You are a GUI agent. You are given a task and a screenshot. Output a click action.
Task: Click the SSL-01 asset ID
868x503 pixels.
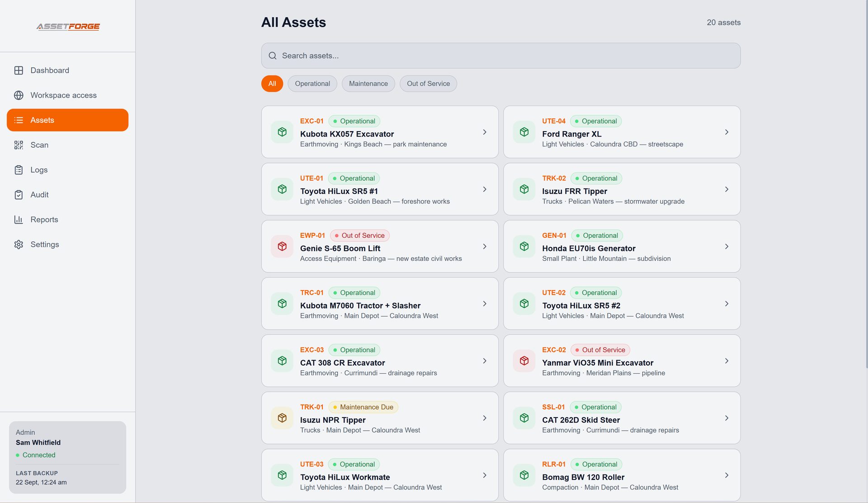pos(553,407)
